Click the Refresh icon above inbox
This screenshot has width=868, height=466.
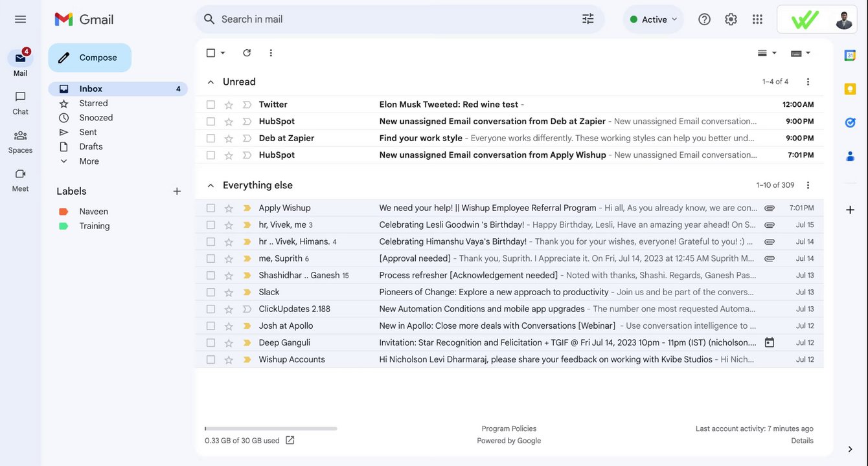(247, 53)
